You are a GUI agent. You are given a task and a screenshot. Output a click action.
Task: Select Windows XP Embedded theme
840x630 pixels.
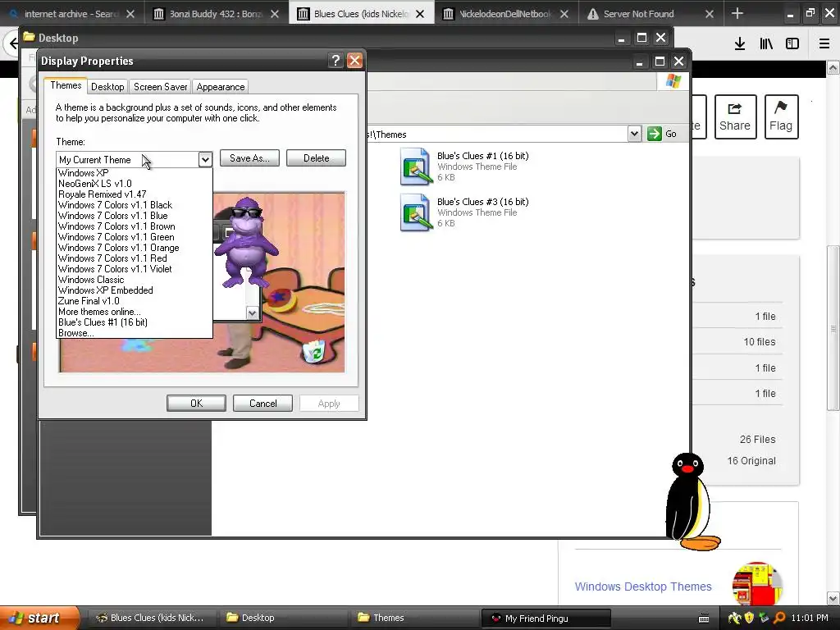coord(135,290)
